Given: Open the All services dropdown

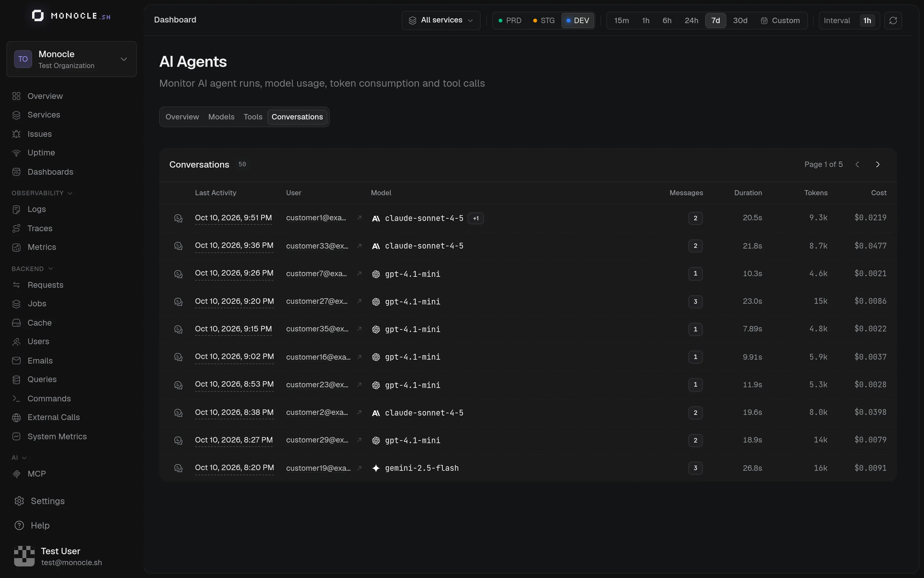Looking at the screenshot, I should coord(441,20).
